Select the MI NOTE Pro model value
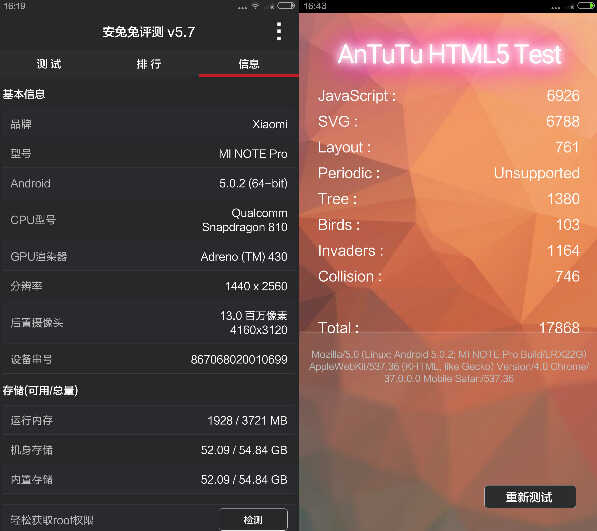 click(253, 153)
